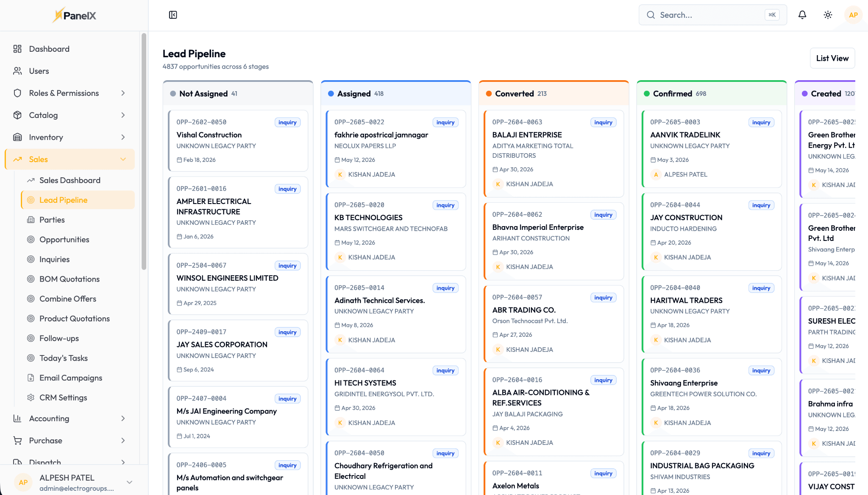
Task: Click the Confirmed column header
Action: (712, 93)
